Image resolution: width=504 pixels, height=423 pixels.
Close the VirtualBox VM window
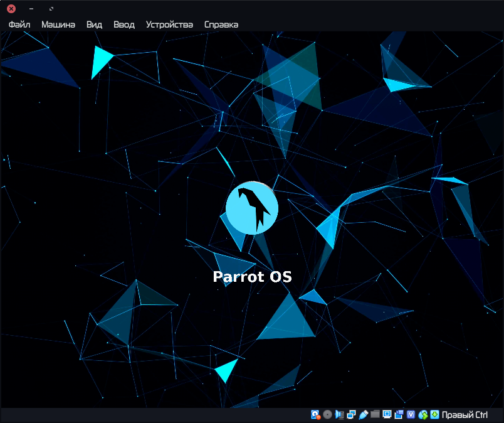pyautogui.click(x=11, y=9)
